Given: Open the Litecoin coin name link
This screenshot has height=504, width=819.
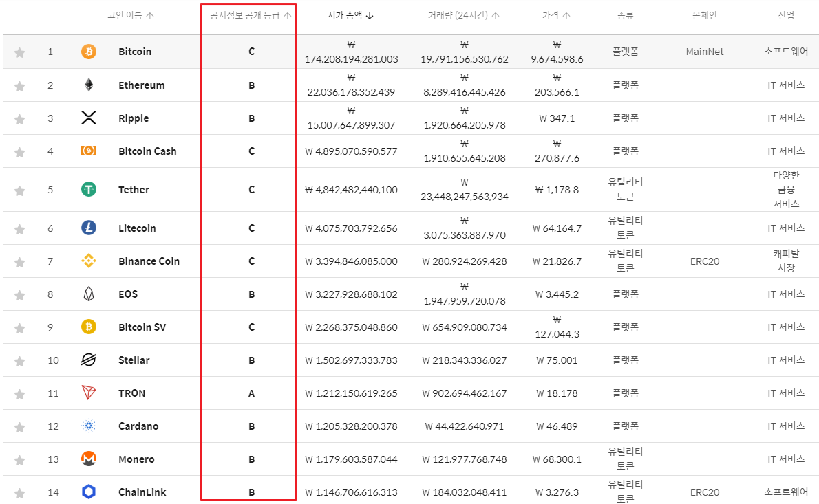Looking at the screenshot, I should [137, 228].
